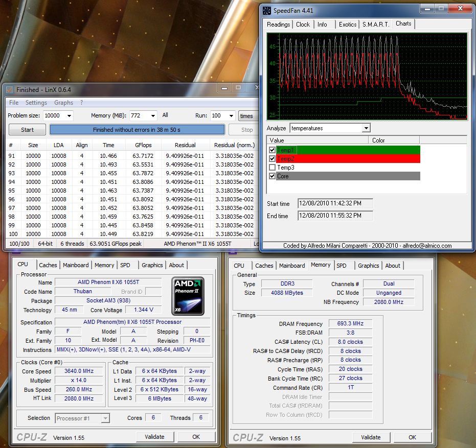Click the gray Core color bar
Viewport: 476px width, 448px height.
pos(348,176)
